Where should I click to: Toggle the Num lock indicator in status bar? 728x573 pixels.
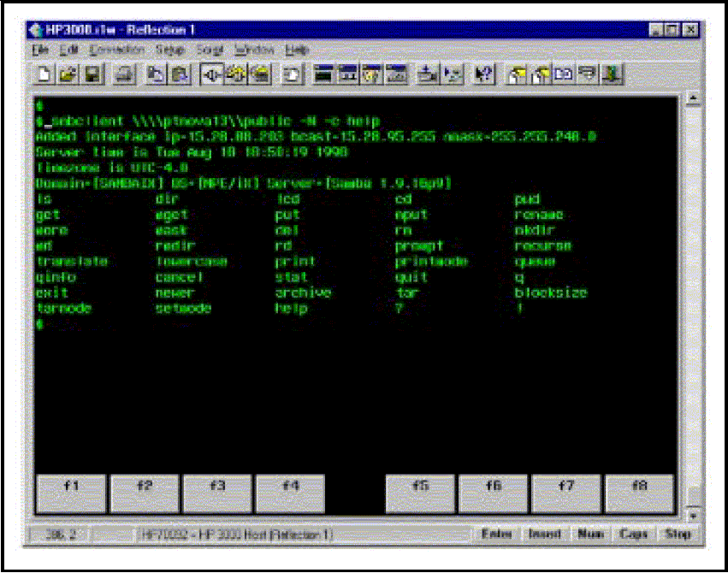(x=590, y=534)
